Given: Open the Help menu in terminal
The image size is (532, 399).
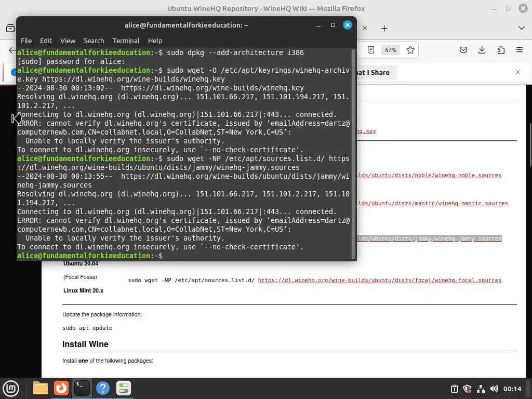Looking at the screenshot, I should click(x=155, y=41).
